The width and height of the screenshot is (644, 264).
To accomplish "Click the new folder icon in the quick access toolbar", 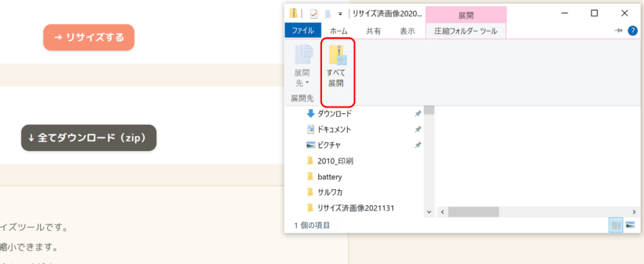I will [x=327, y=14].
